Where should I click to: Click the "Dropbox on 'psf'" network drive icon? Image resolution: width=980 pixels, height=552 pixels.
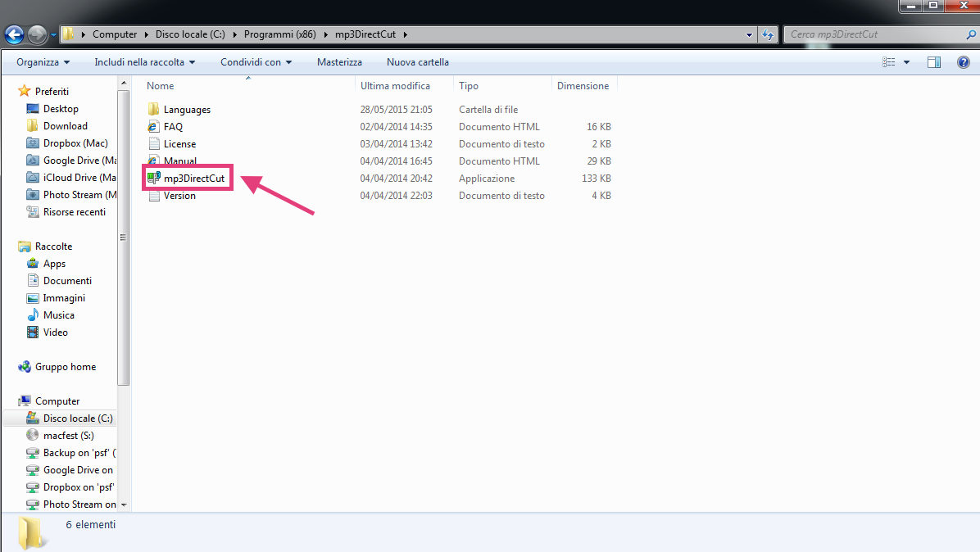coord(33,487)
